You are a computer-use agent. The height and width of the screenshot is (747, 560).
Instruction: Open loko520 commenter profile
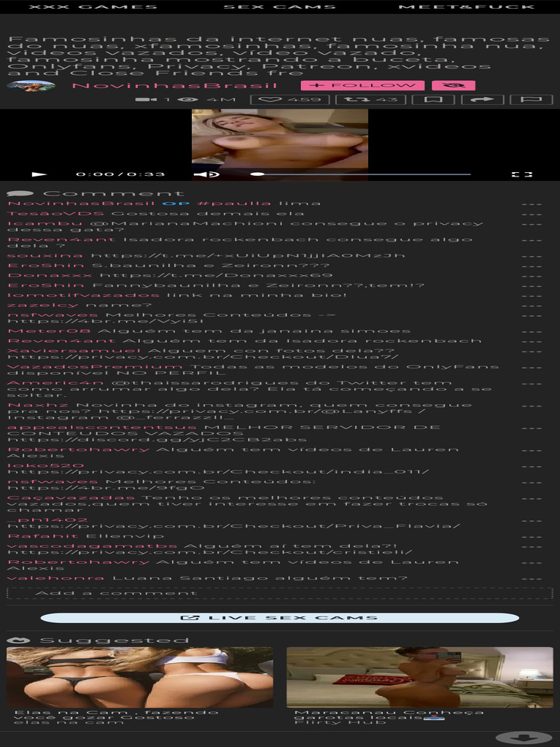point(46,466)
